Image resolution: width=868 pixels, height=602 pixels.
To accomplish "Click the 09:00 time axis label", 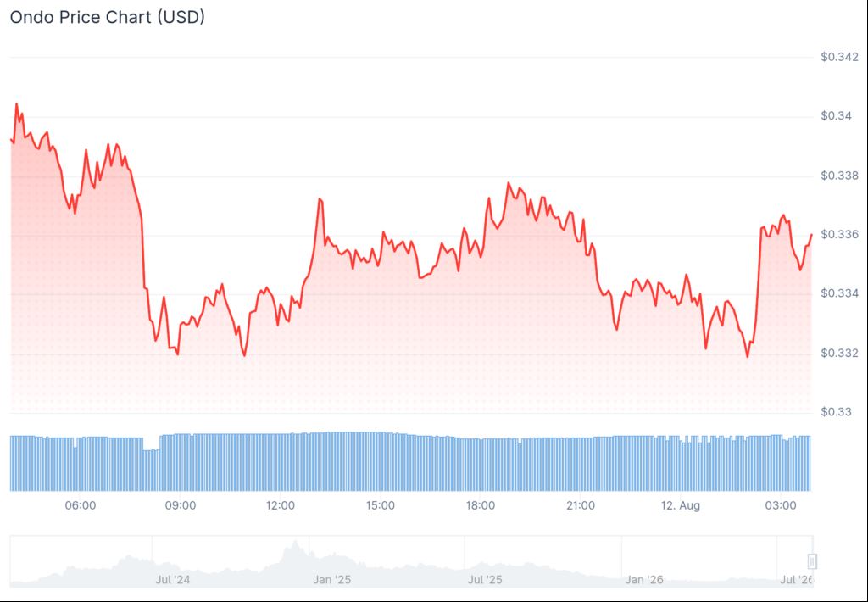I will tap(181, 505).
